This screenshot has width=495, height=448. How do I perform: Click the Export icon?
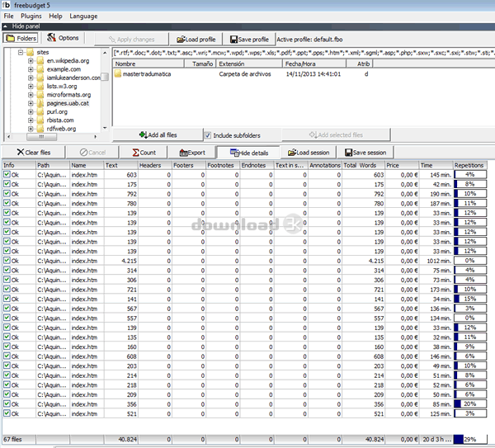click(183, 153)
